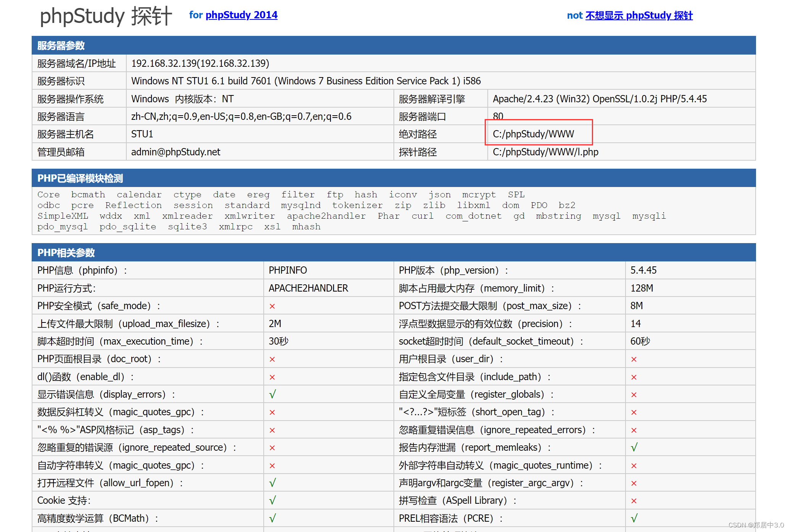Click the post_max_size value 8M

[x=637, y=306]
